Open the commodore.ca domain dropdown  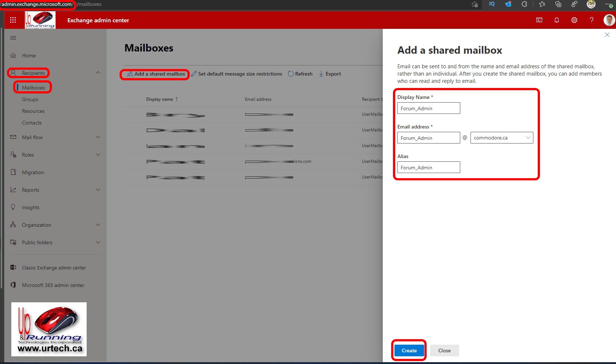pos(501,138)
